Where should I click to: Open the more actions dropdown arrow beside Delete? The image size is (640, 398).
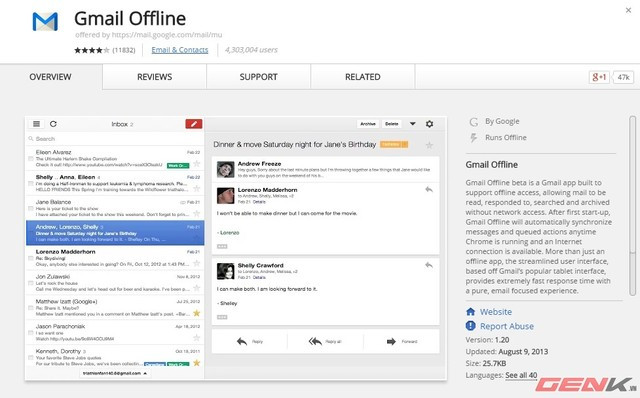click(413, 124)
